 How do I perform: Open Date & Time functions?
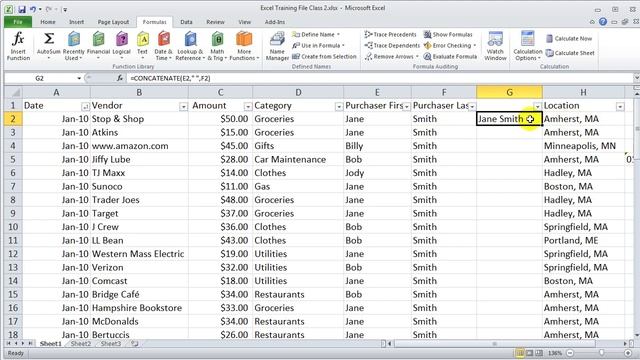[163, 47]
